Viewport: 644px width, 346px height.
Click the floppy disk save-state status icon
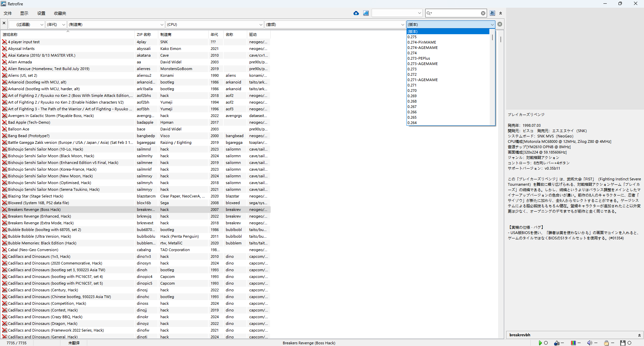(623, 343)
